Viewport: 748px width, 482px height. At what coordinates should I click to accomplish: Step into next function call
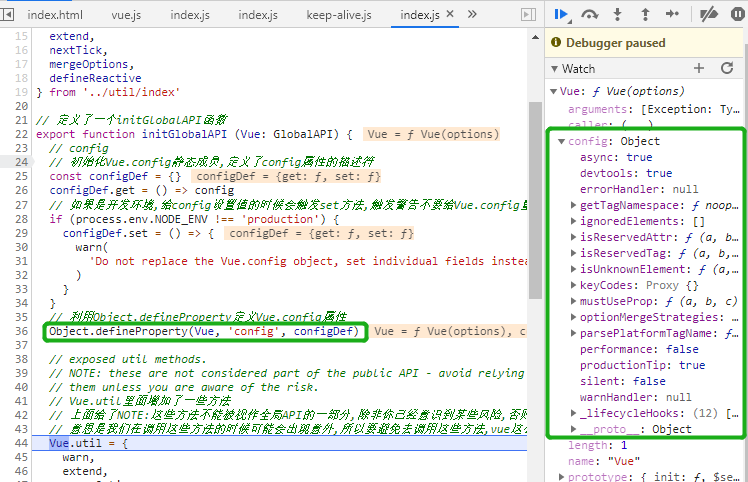point(617,14)
